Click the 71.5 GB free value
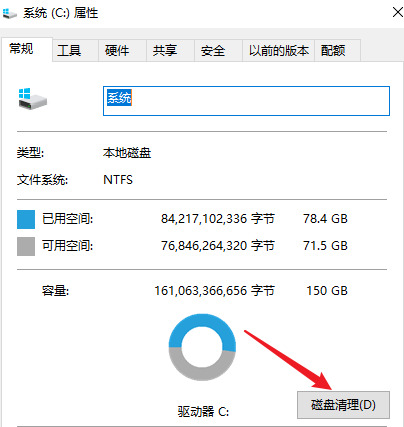Image resolution: width=404 pixels, height=427 pixels. click(325, 246)
